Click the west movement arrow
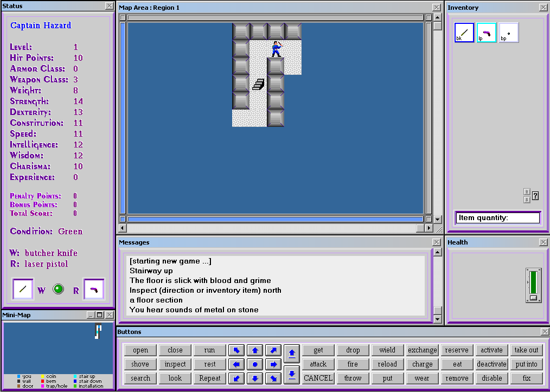This screenshot has width=550, height=392. coord(236,364)
